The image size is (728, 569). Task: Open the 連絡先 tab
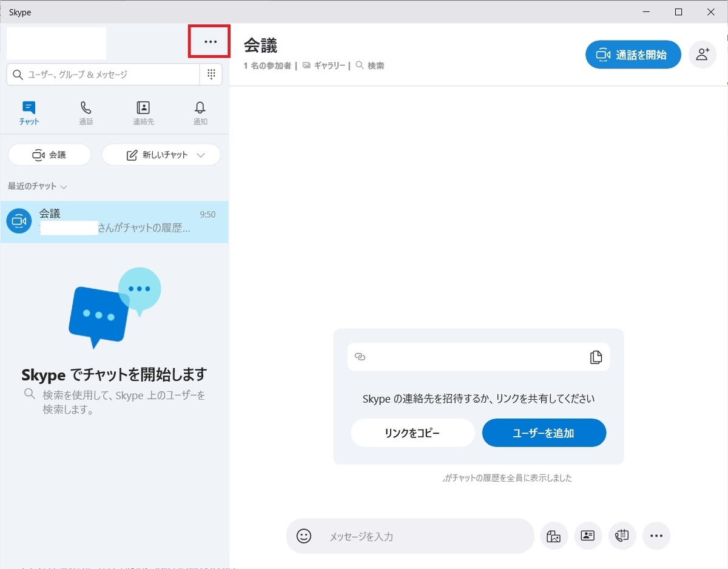[x=143, y=113]
